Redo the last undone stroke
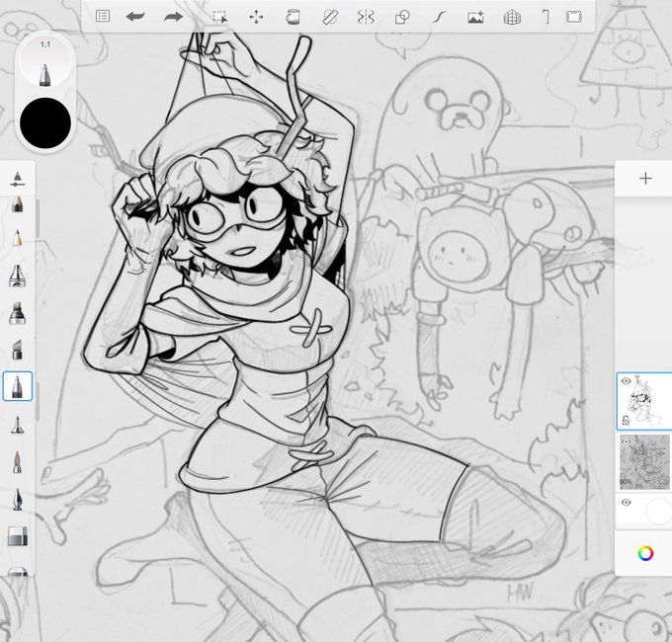This screenshot has width=672, height=642. click(x=174, y=17)
